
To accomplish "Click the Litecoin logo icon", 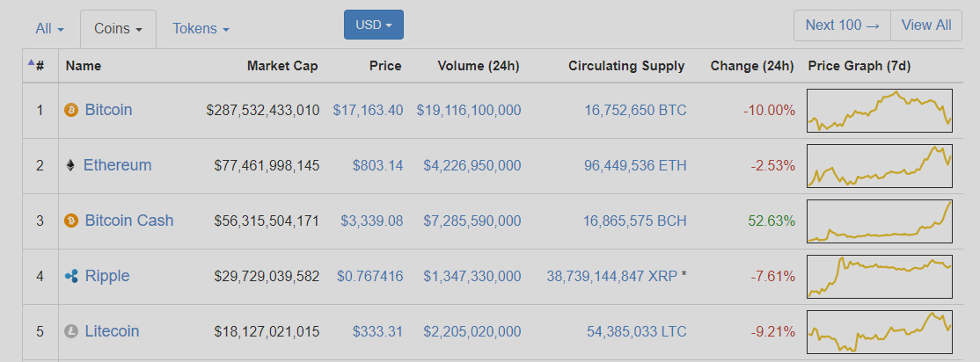I will (72, 331).
